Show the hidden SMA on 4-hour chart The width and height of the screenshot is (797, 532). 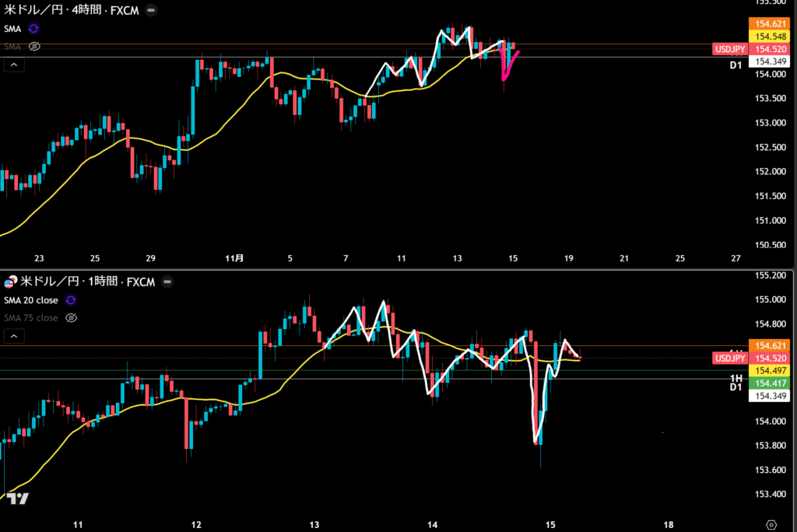coord(33,47)
